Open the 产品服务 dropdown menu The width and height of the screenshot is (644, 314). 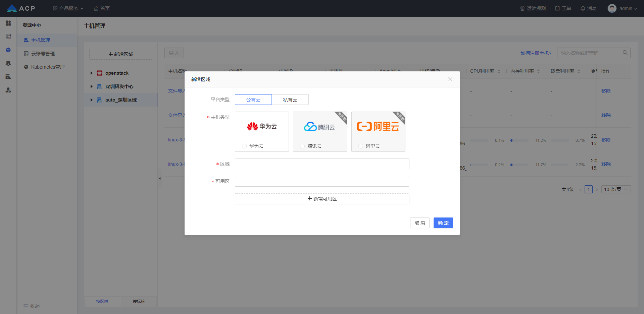tap(68, 8)
